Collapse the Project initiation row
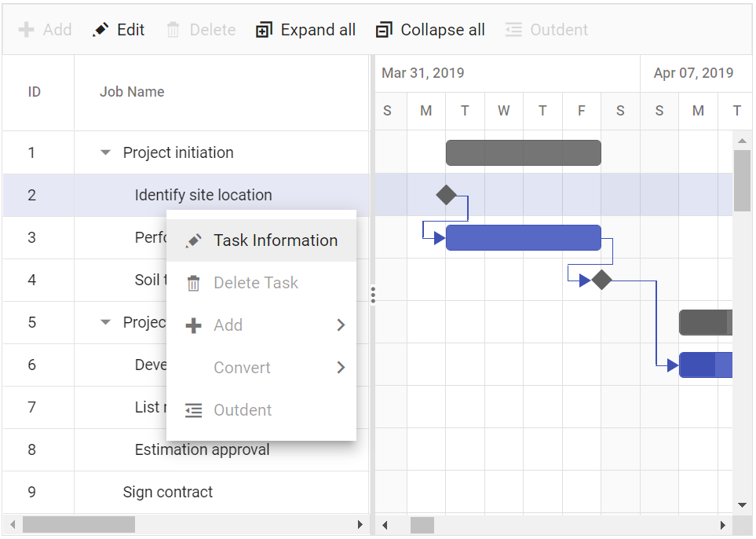756x539 pixels. pyautogui.click(x=106, y=153)
